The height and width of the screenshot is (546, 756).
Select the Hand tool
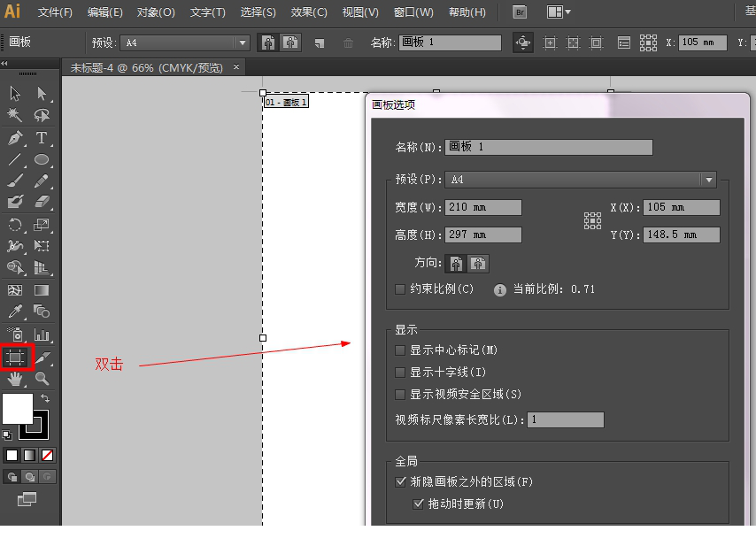pyautogui.click(x=16, y=379)
